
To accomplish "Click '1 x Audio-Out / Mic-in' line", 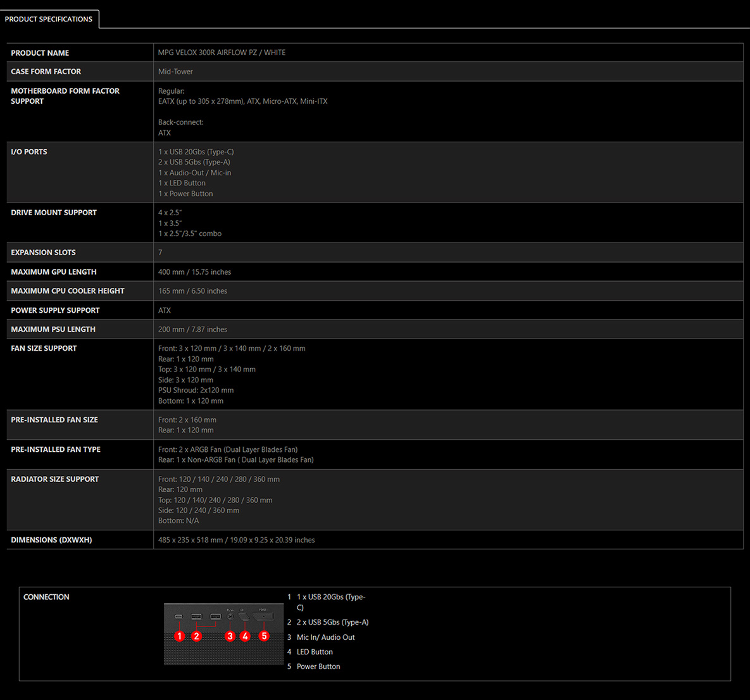I will (195, 173).
